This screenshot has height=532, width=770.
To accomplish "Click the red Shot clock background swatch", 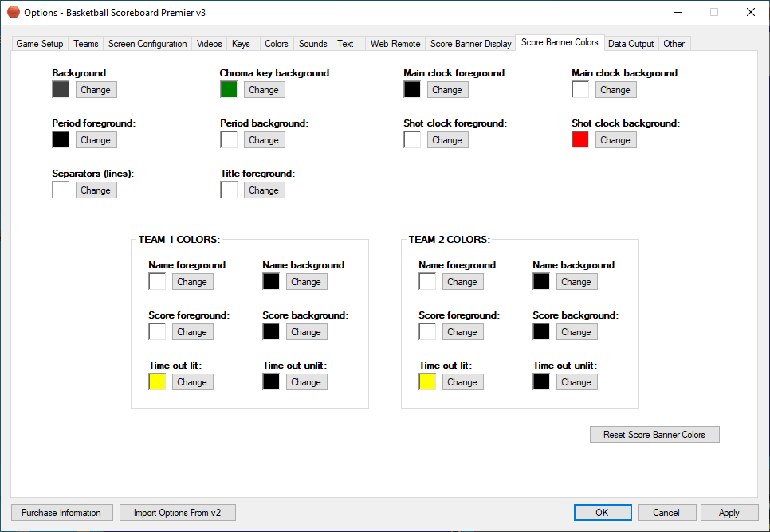I will pyautogui.click(x=580, y=140).
